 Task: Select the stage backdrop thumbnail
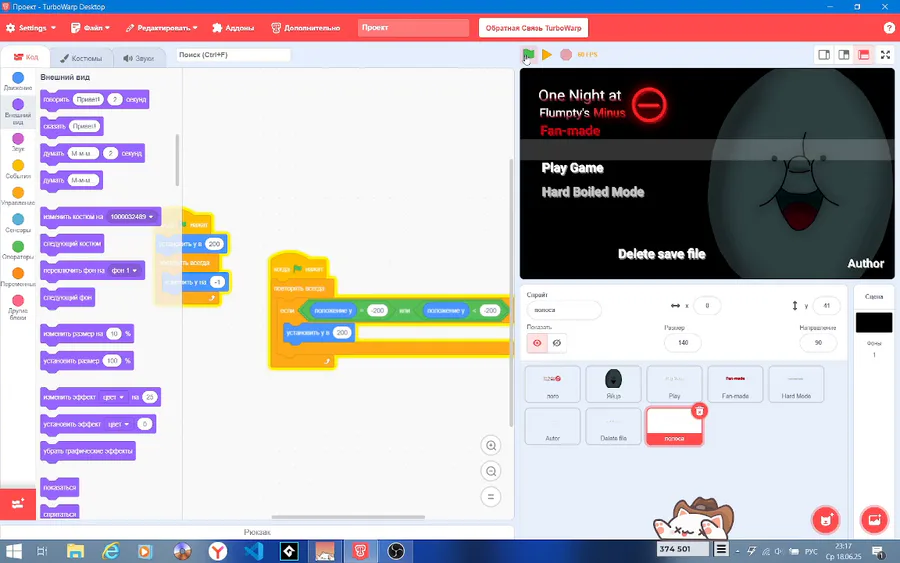click(x=874, y=323)
